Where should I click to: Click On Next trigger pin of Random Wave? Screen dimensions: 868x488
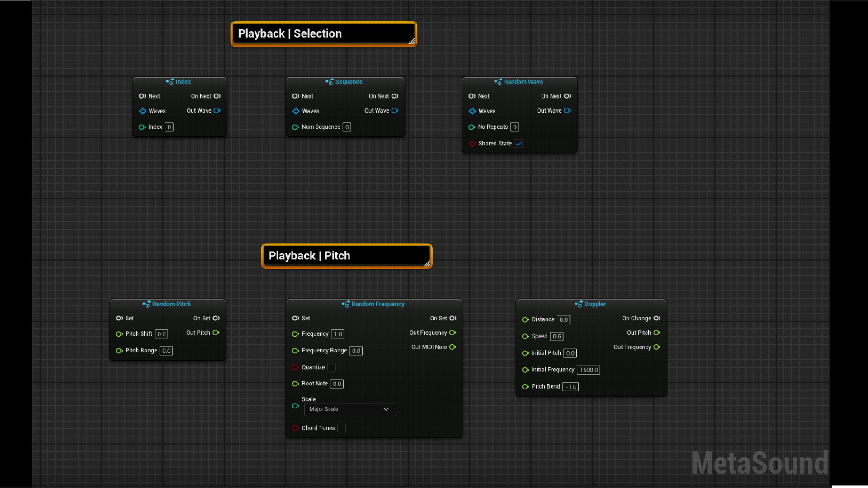(x=567, y=96)
